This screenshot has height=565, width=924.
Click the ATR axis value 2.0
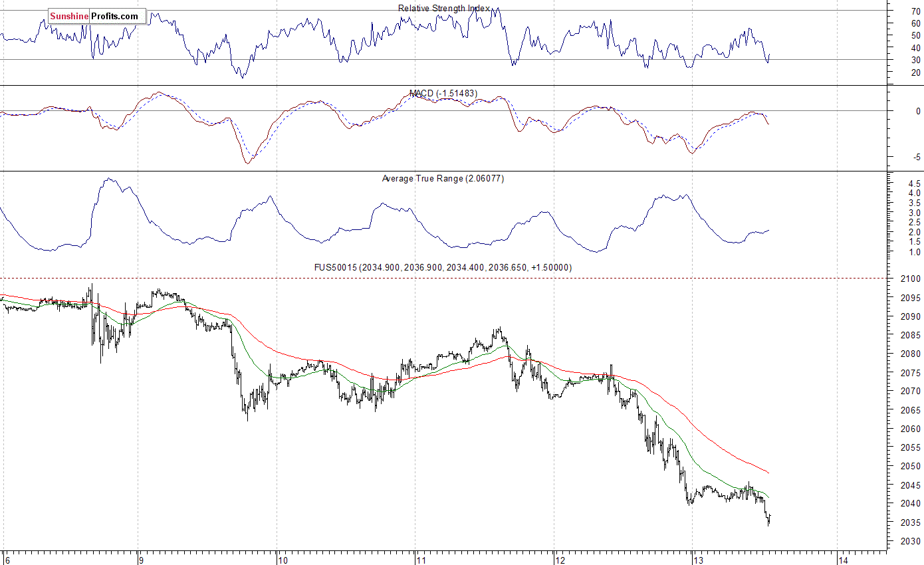point(914,233)
